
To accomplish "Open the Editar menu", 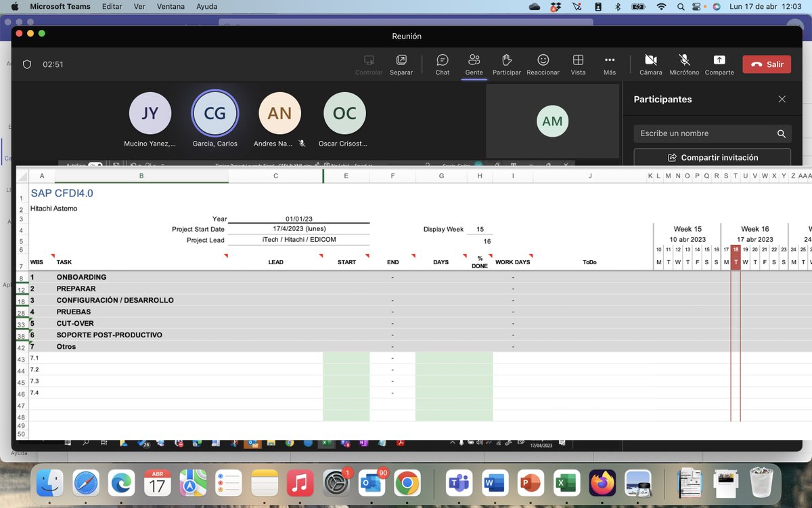I will [112, 7].
